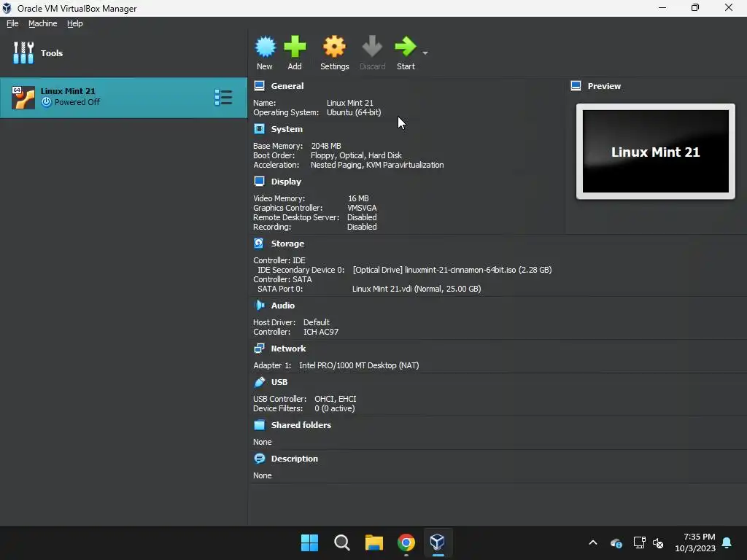The width and height of the screenshot is (747, 560).
Task: Click the Powered Off status icon
Action: tap(46, 102)
